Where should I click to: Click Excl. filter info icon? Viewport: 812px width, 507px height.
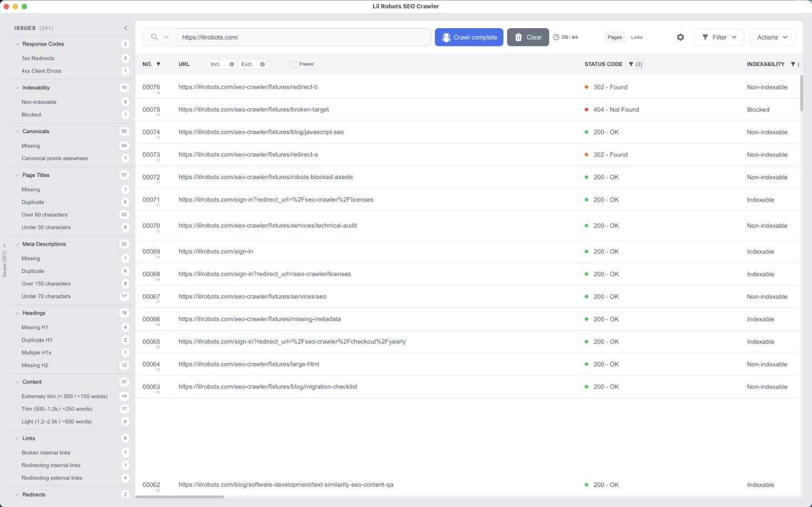tap(263, 64)
